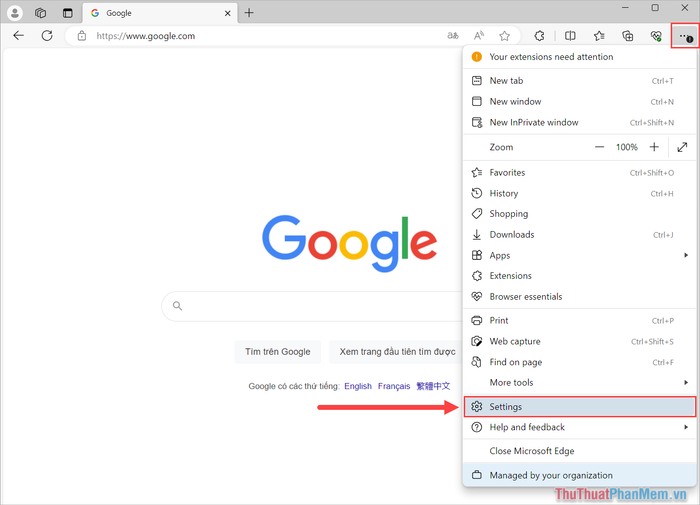Show translate options icon in address bar

pos(453,36)
